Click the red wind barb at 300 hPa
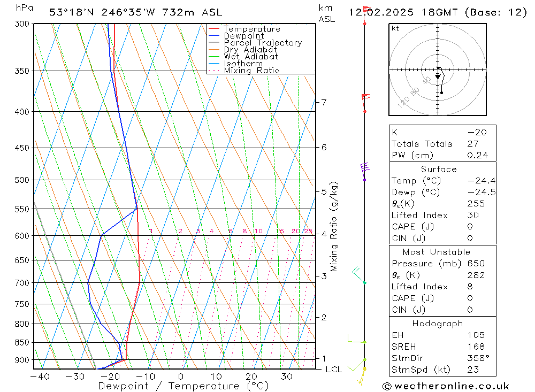535x392 pixels. (x=366, y=15)
